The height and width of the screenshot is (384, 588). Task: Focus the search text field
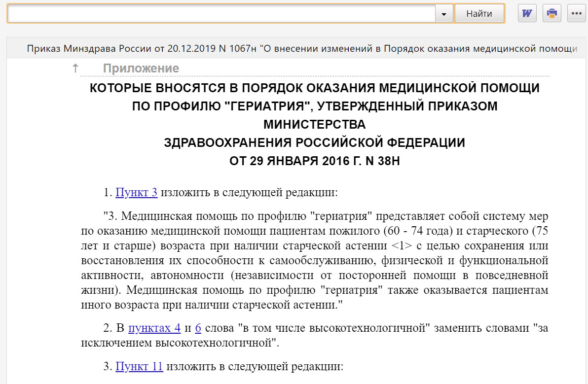[221, 14]
